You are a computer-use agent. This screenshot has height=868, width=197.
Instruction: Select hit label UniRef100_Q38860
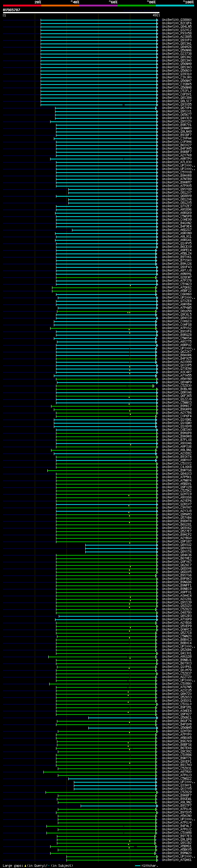177,20
